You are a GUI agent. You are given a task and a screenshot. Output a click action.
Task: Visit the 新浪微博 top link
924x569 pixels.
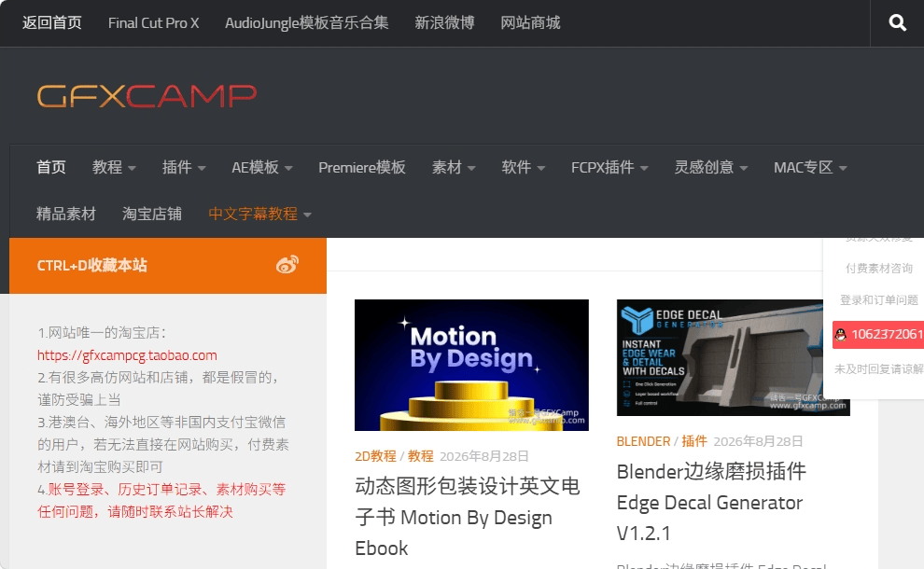click(444, 23)
